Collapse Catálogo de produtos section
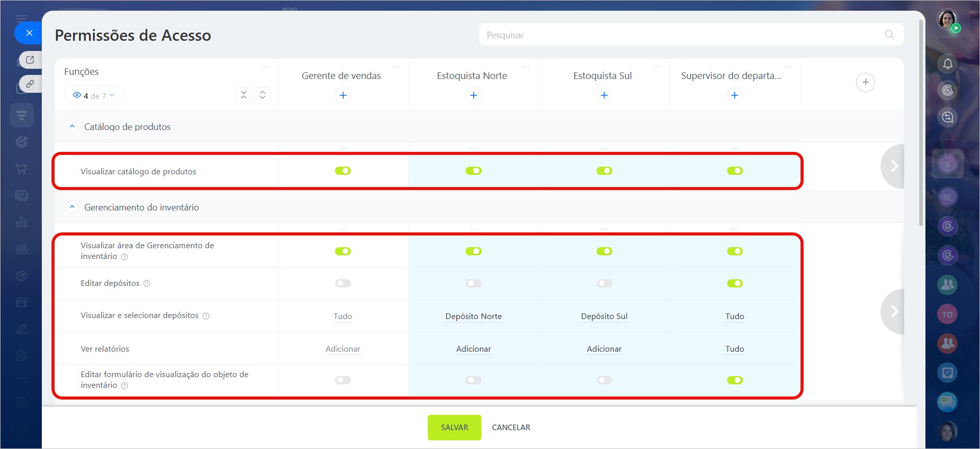The height and width of the screenshot is (449, 980). click(x=72, y=126)
